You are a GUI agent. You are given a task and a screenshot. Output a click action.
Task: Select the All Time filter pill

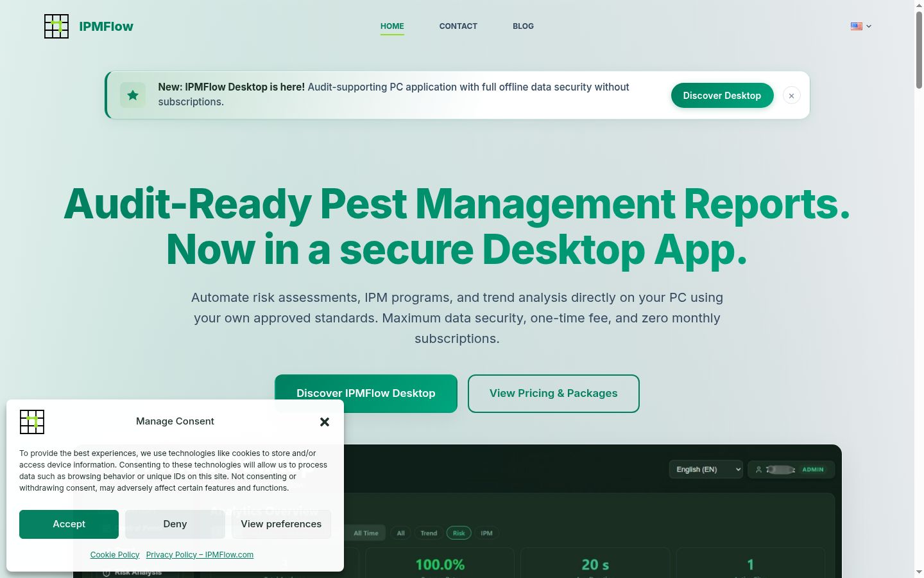(366, 533)
